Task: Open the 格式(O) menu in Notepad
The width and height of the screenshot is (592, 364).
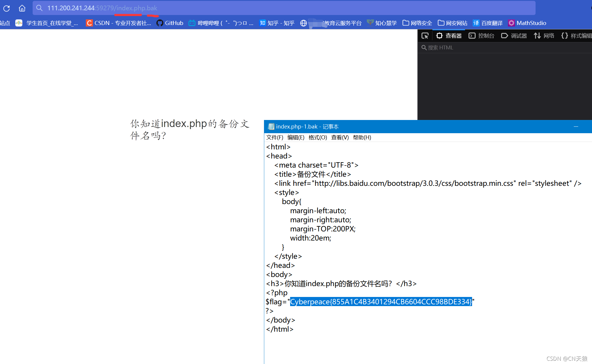Action: click(x=317, y=137)
